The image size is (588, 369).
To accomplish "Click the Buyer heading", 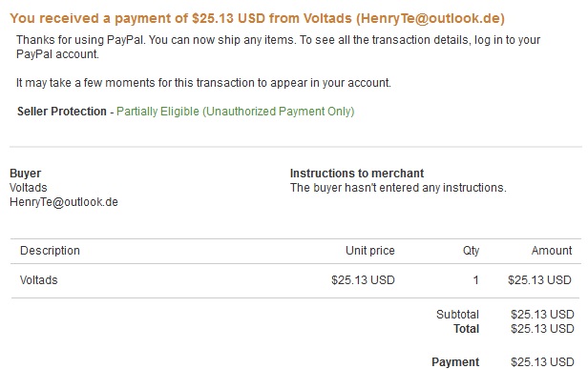I will click(25, 174).
